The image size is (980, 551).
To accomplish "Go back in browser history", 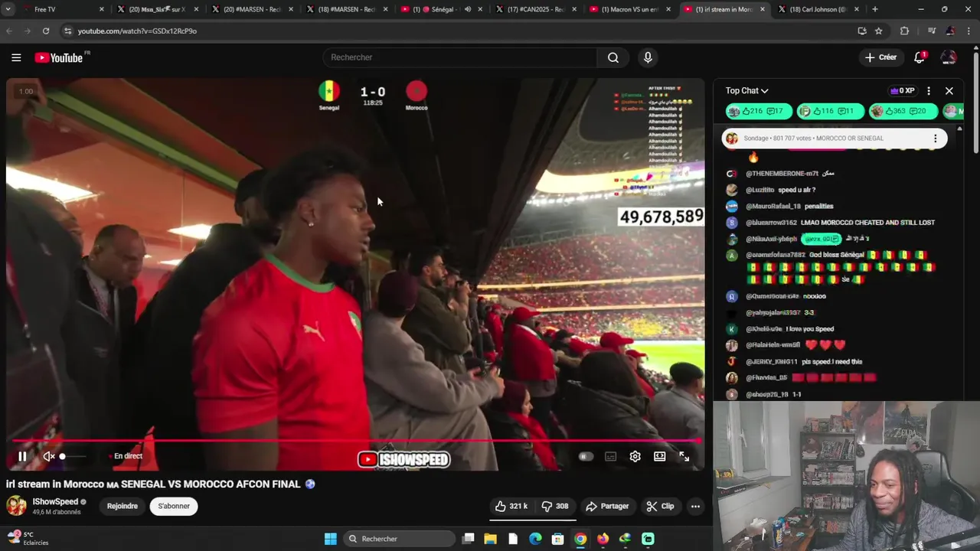I will tap(9, 31).
